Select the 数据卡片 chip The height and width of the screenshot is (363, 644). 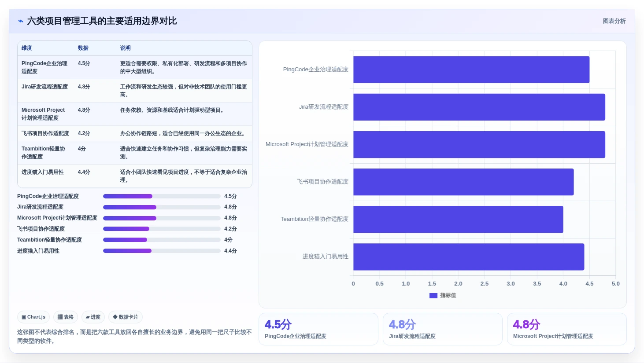click(126, 317)
